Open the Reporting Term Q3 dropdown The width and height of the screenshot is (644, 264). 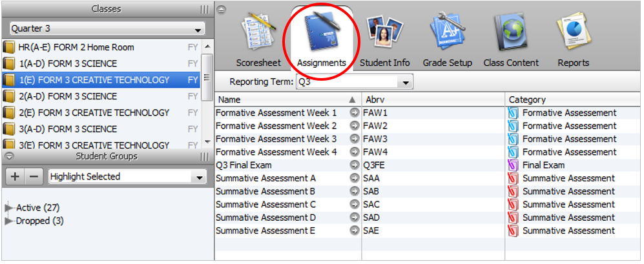355,82
